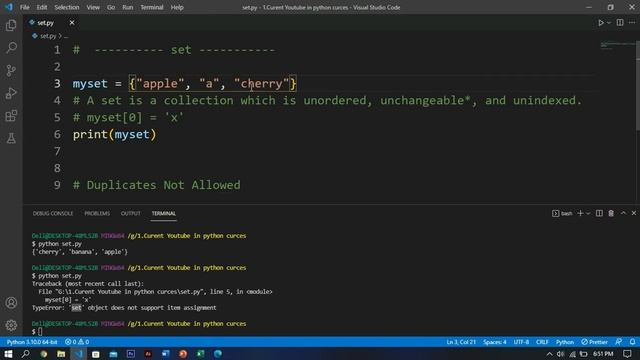Viewport: 640px width, 360px height.
Task: Open File Explorer from the taskbar
Action: point(61,354)
